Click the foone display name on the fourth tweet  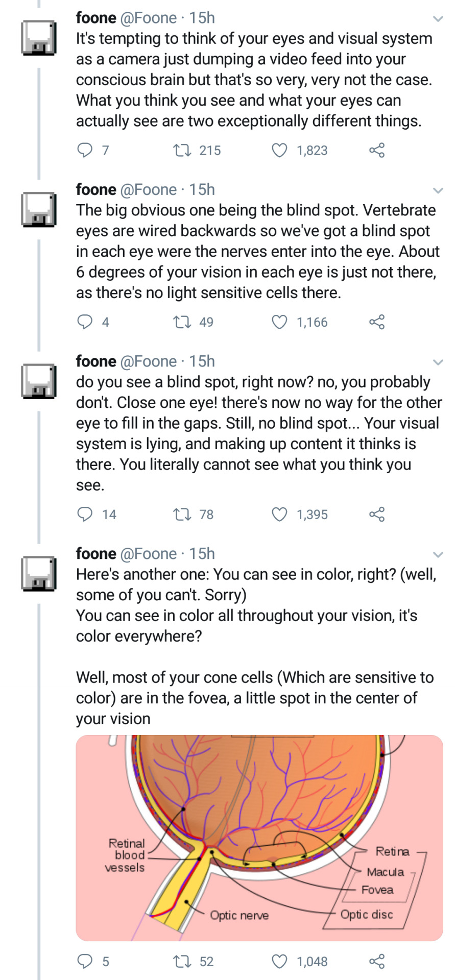coord(96,553)
